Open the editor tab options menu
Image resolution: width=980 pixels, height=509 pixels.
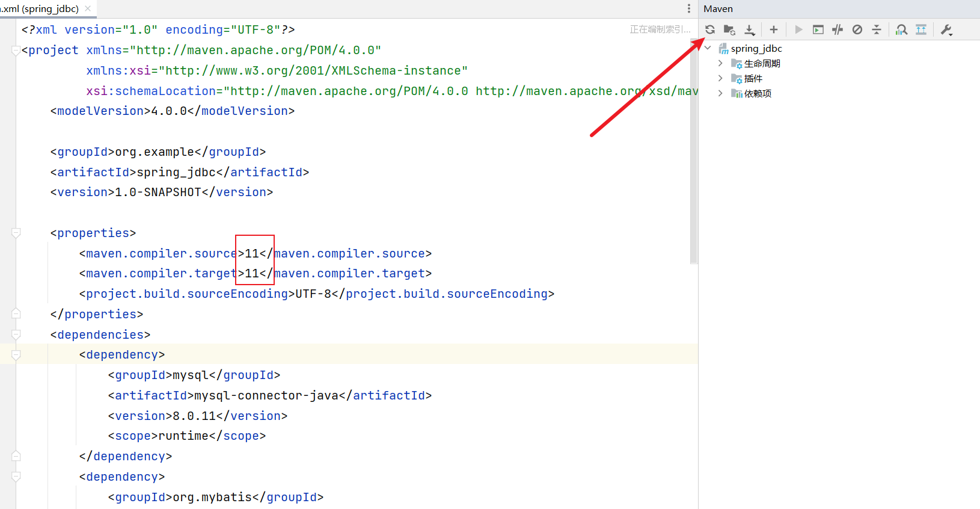pyautogui.click(x=689, y=8)
